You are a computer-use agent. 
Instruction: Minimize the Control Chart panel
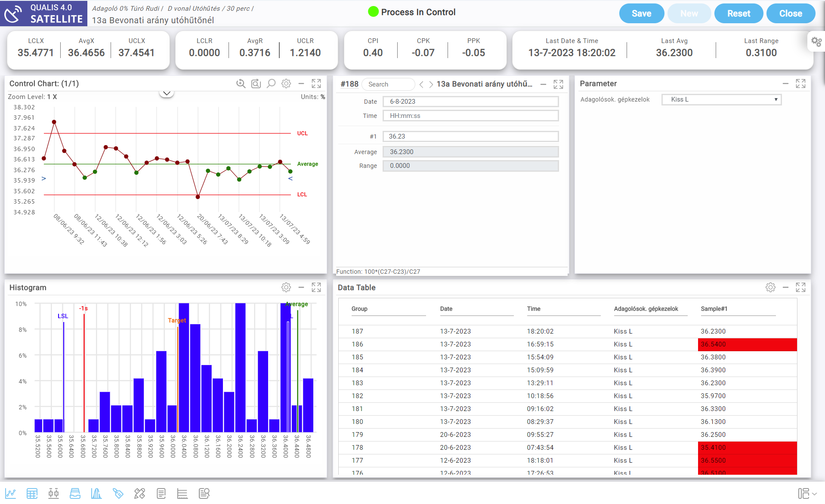(301, 83)
